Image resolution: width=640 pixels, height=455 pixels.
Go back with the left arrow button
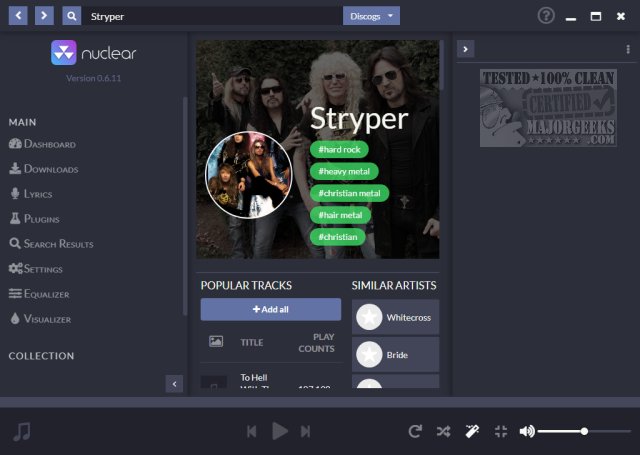pyautogui.click(x=18, y=16)
